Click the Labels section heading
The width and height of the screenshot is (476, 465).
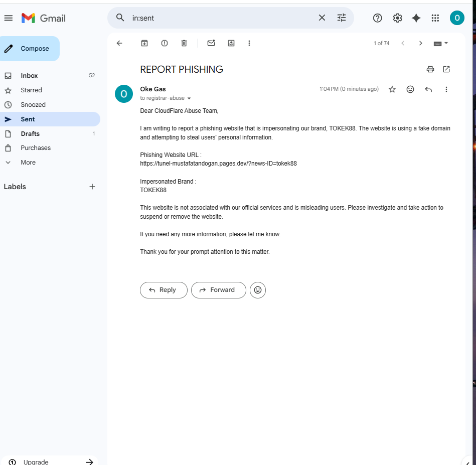click(15, 187)
